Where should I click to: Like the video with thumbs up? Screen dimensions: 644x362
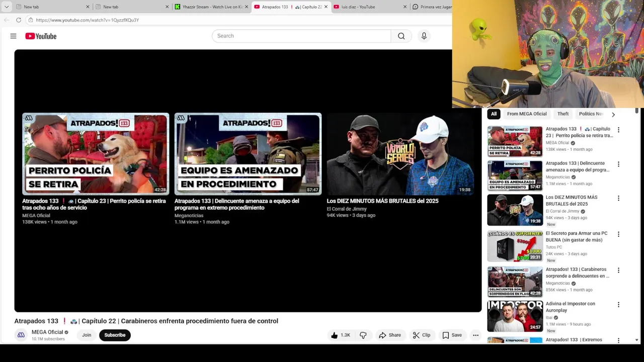tap(340, 335)
